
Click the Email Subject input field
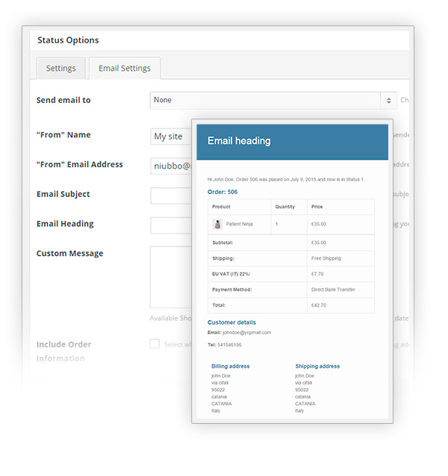coord(171,195)
